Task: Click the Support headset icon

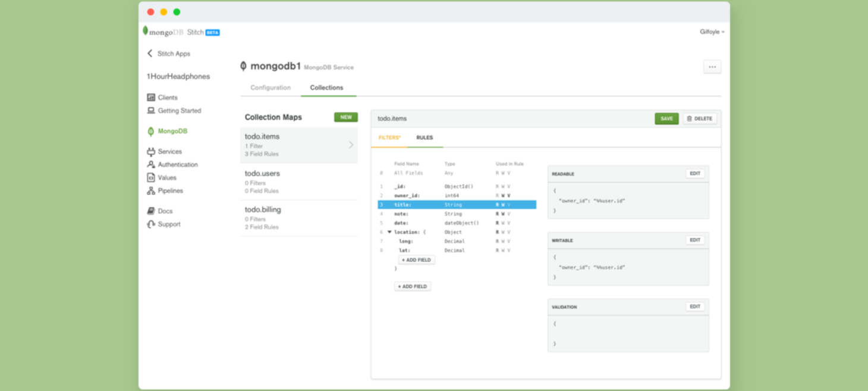Action: (151, 224)
